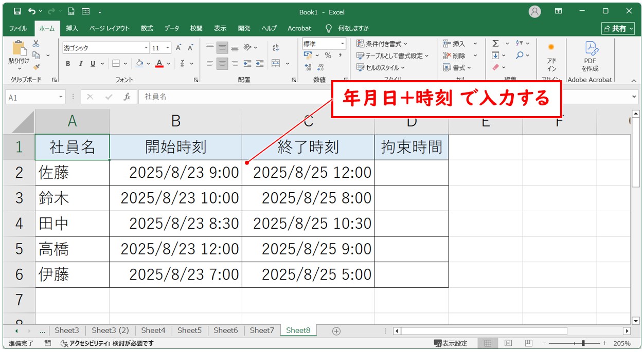Increase indent in alignment group
Viewport: 644px width, 352px height.
[259, 64]
